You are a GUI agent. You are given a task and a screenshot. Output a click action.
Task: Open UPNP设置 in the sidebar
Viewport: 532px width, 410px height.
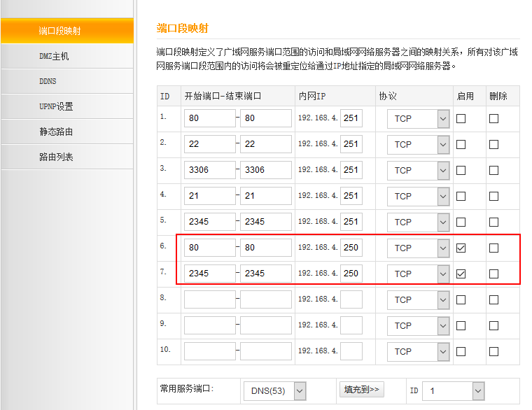click(x=66, y=106)
